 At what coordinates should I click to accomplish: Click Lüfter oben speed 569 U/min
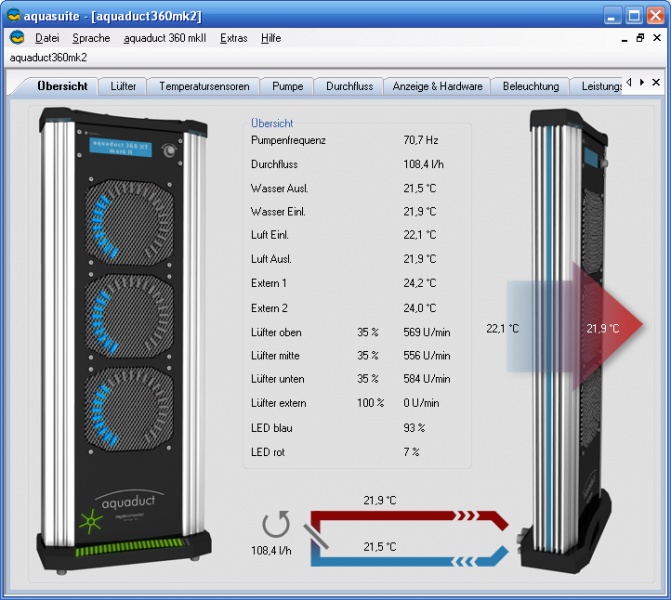tap(427, 332)
